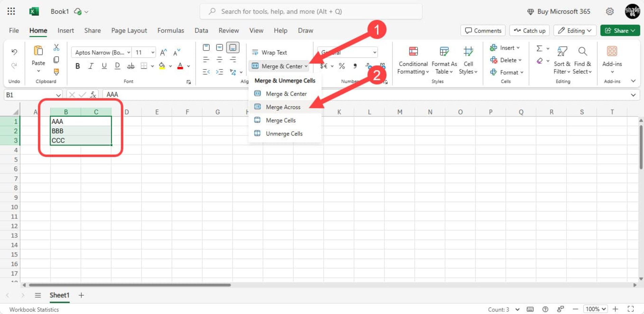Open the Sort & Filter tool
Image resolution: width=644 pixels, height=314 pixels.
(x=562, y=60)
